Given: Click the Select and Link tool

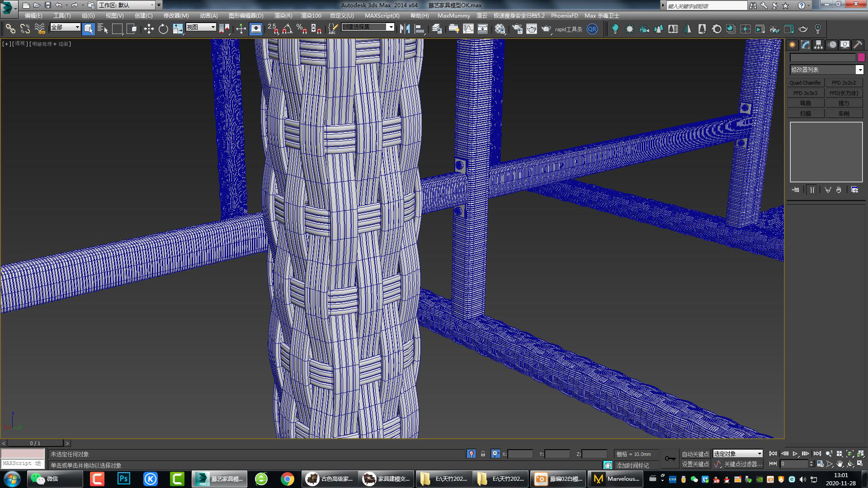Looking at the screenshot, I should point(10,29).
